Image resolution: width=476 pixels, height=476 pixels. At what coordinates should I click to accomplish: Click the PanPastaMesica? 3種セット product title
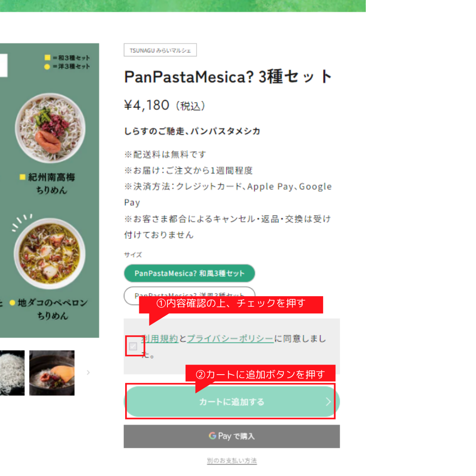228,77
